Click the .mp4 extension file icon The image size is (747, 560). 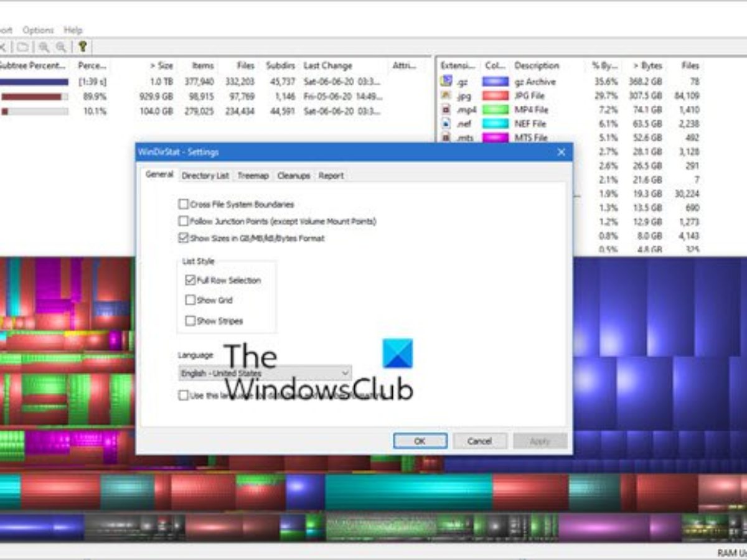[x=446, y=110]
